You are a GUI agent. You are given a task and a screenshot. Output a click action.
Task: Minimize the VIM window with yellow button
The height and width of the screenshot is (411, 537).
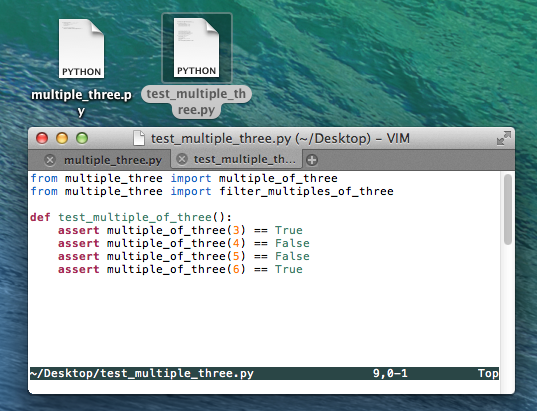[62, 138]
